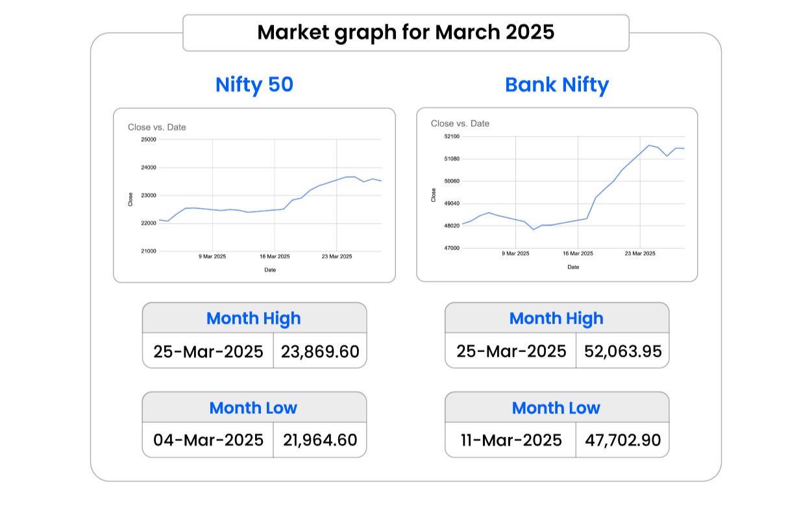Click "Close vs. Date" title in Bank Nifty chart
Screen dimensions: 812x506
pos(460,123)
